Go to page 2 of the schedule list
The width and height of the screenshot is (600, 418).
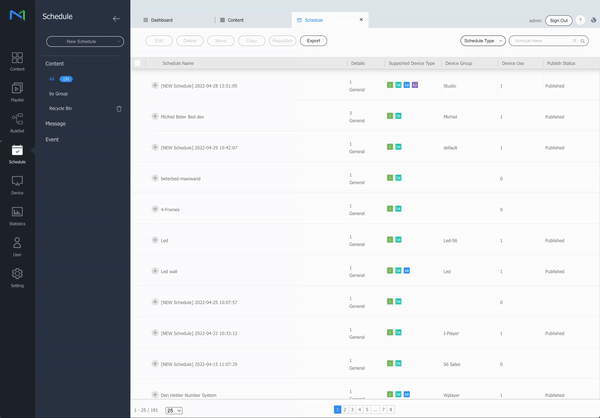pos(345,410)
